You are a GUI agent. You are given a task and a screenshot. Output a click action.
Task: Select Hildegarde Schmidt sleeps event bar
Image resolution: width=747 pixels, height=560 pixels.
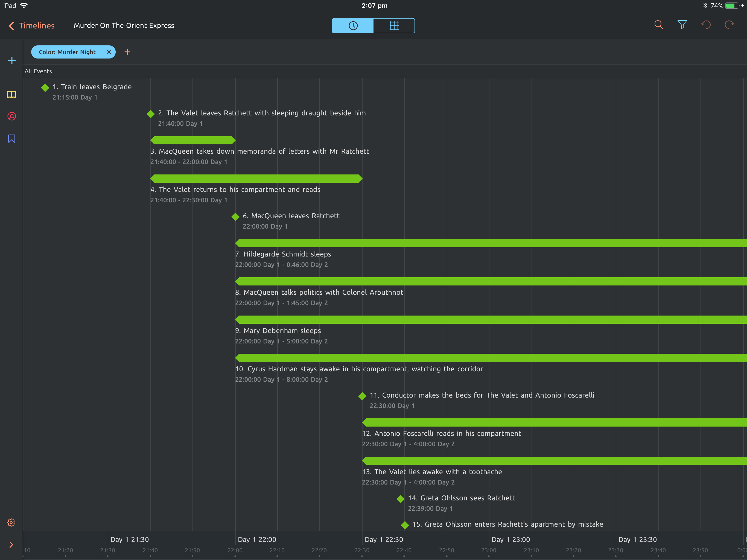(x=491, y=243)
